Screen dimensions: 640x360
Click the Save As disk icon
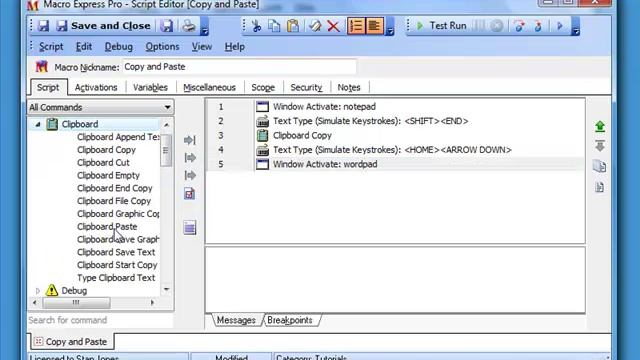coord(166,26)
